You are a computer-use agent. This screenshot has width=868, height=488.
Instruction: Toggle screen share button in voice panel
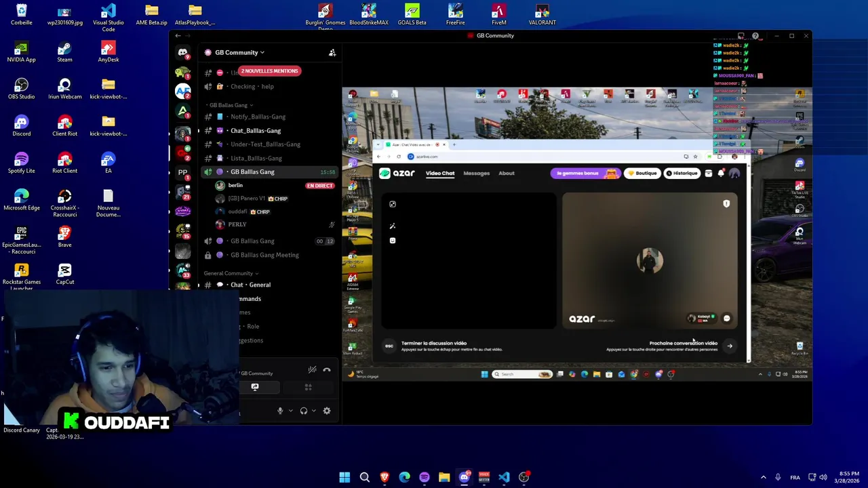click(x=255, y=387)
